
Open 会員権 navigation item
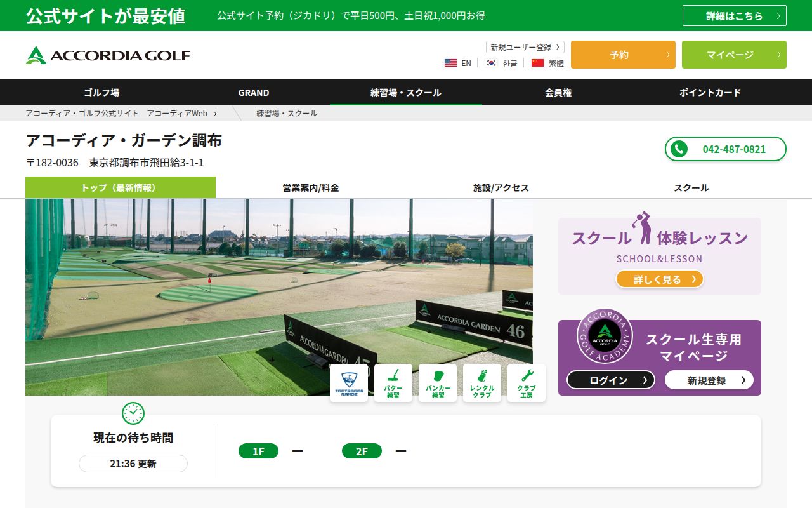pos(558,92)
